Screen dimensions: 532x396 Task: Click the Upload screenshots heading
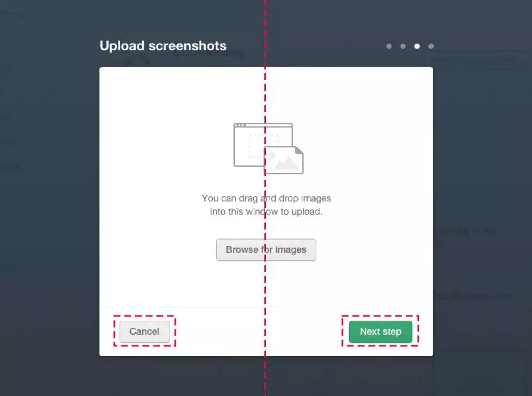[163, 46]
